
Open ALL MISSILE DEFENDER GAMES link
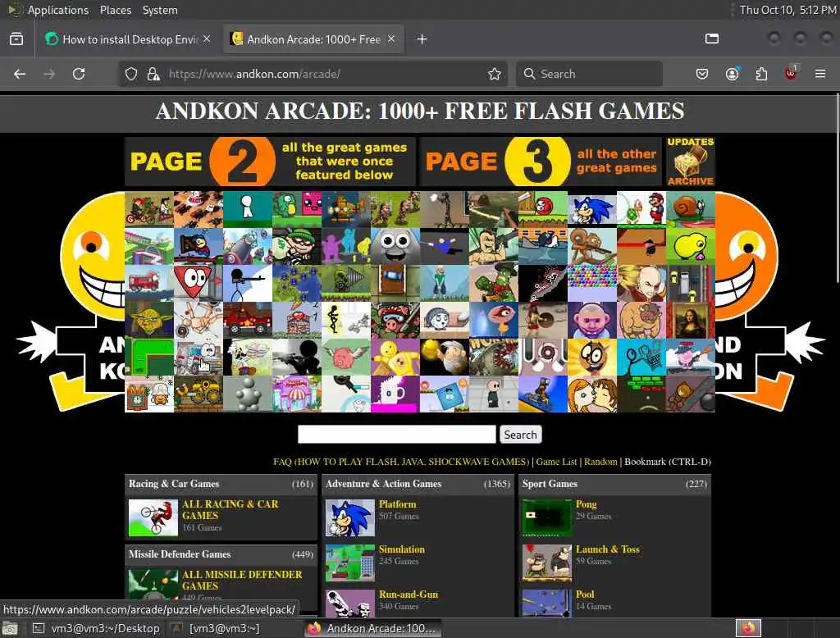(242, 580)
